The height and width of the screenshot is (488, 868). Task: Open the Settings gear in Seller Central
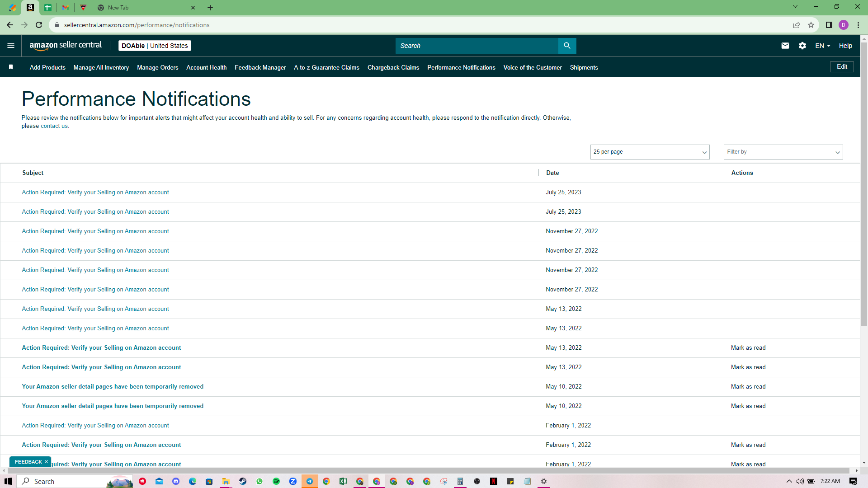(x=802, y=46)
